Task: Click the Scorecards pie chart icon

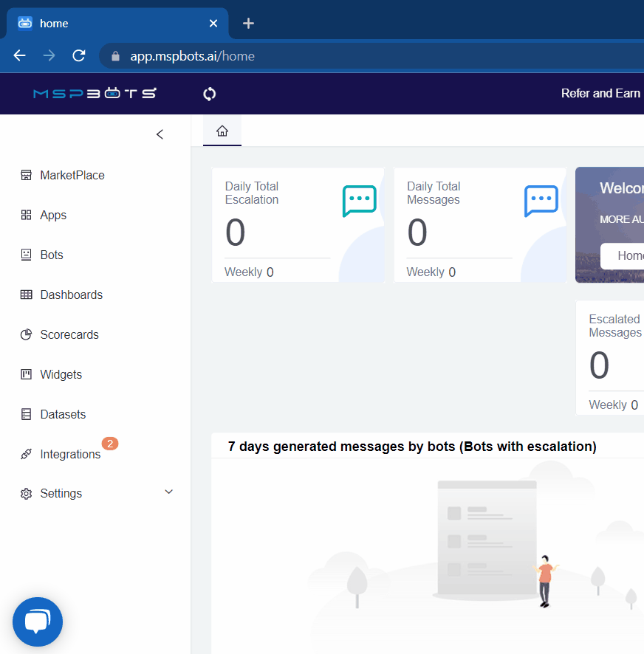Action: point(27,334)
